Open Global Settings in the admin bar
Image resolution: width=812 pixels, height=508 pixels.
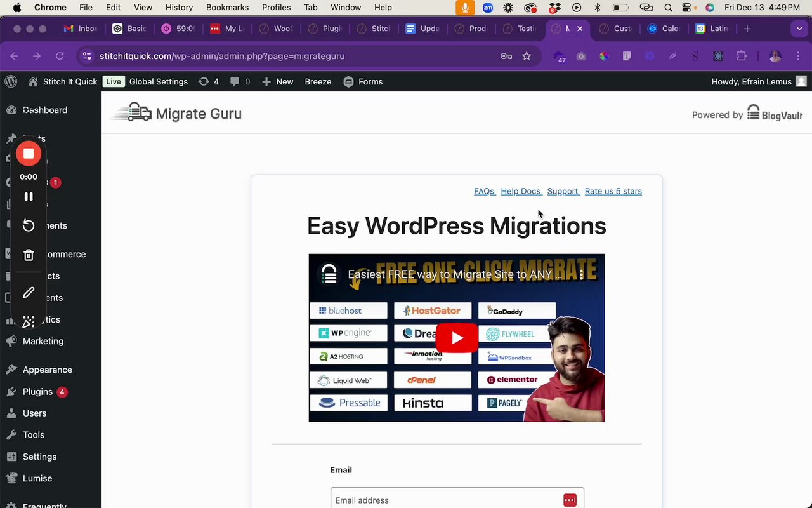(x=159, y=81)
